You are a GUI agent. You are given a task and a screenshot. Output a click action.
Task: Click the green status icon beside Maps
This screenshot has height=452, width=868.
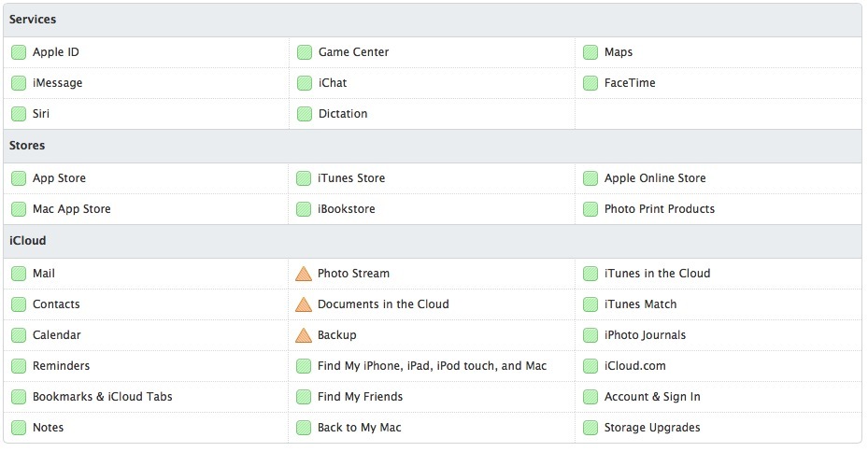(591, 52)
